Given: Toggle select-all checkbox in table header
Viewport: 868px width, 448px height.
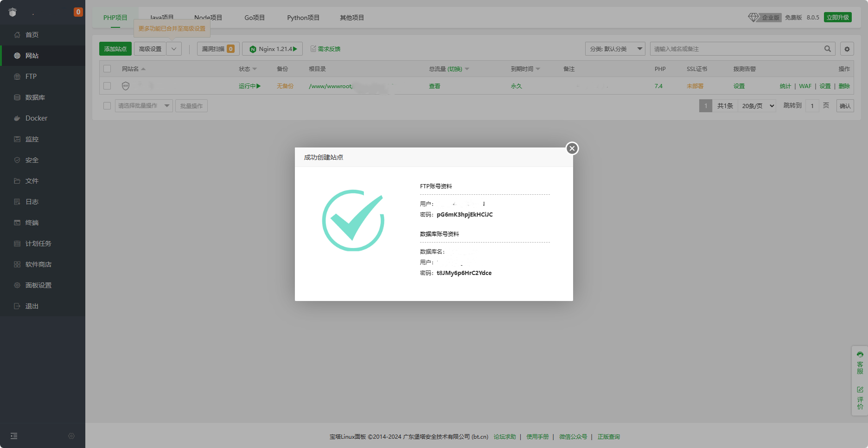Looking at the screenshot, I should tap(107, 69).
